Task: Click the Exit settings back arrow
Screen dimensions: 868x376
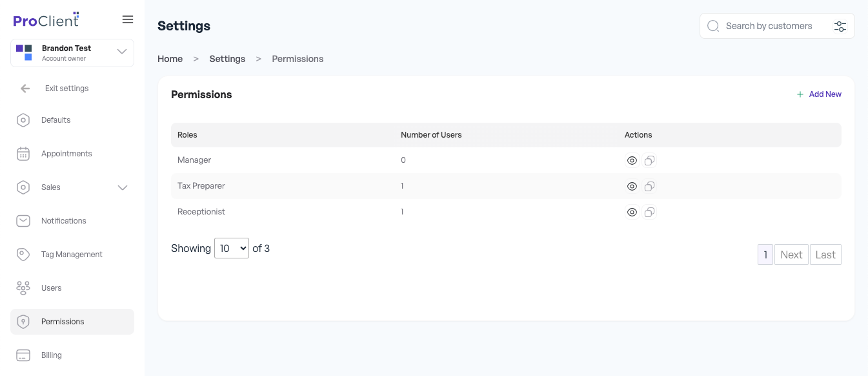Action: pos(25,89)
